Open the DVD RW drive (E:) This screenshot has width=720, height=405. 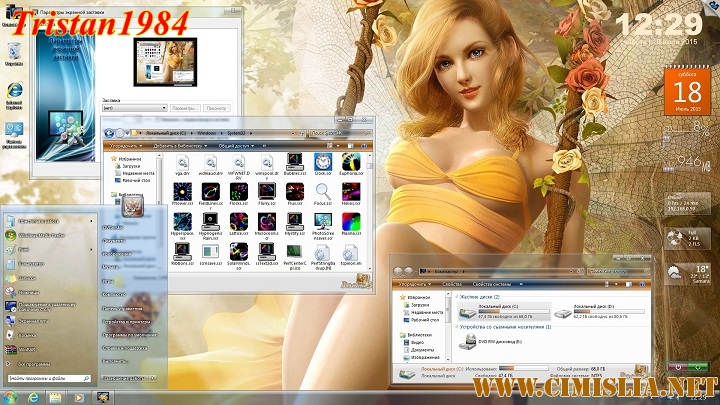point(471,342)
